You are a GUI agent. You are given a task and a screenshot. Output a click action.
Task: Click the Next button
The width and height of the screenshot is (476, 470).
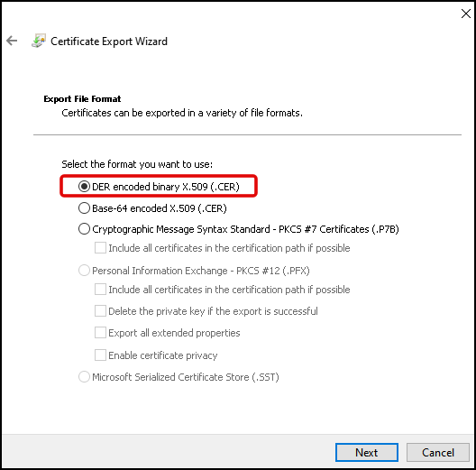click(x=367, y=452)
